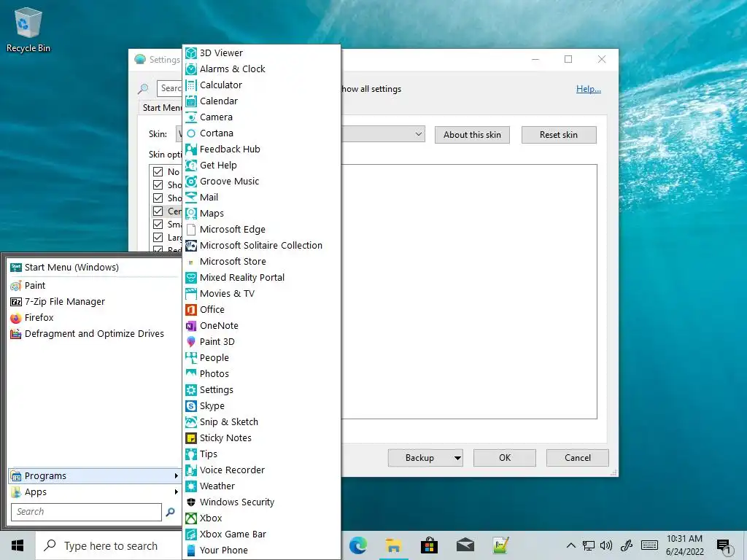Choose Maps in the apps submenu
Screen dimensions: 747x560
pos(262,214)
